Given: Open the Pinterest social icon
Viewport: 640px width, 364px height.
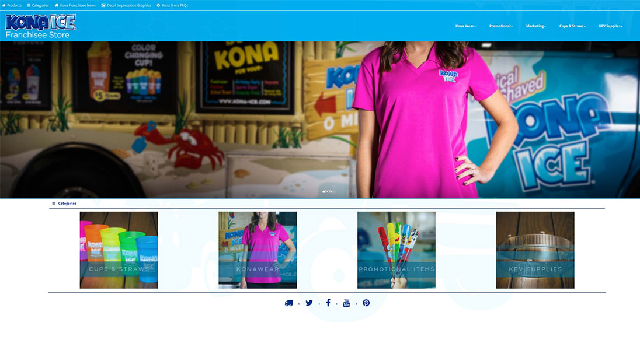Looking at the screenshot, I should pyautogui.click(x=366, y=303).
